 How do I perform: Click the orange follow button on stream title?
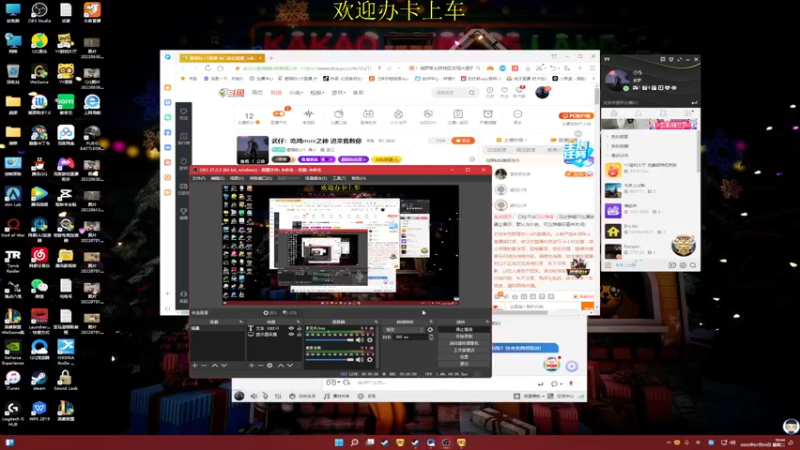pos(463,140)
